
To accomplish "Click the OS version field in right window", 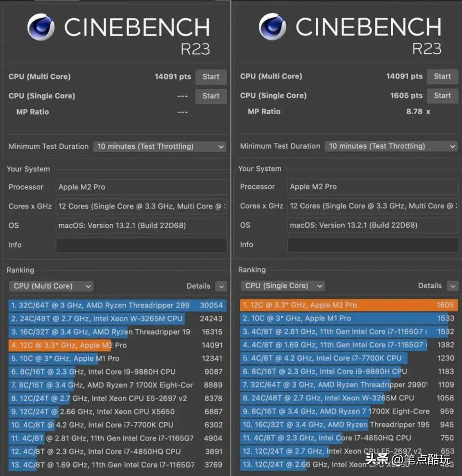I will [x=373, y=225].
